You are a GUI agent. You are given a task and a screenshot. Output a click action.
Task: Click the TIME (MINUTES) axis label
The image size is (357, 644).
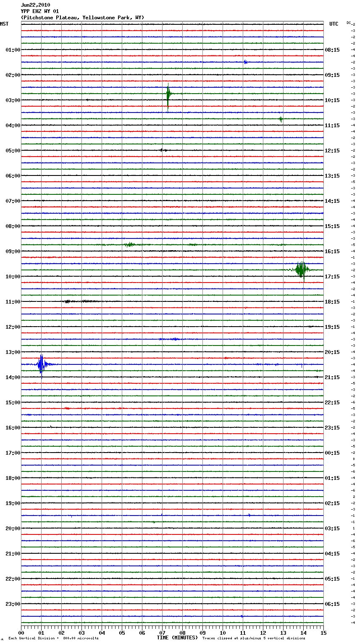177,638
